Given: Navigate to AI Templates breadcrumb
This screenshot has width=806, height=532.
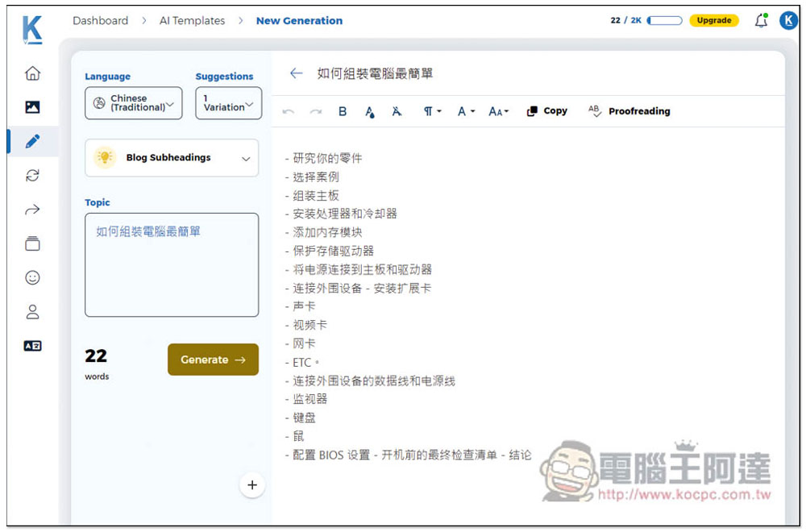Looking at the screenshot, I should (x=192, y=21).
